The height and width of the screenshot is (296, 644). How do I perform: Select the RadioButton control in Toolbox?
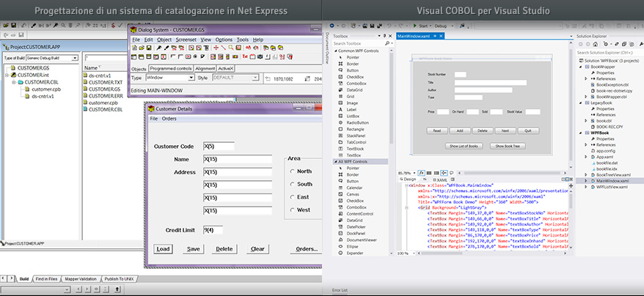[x=357, y=122]
